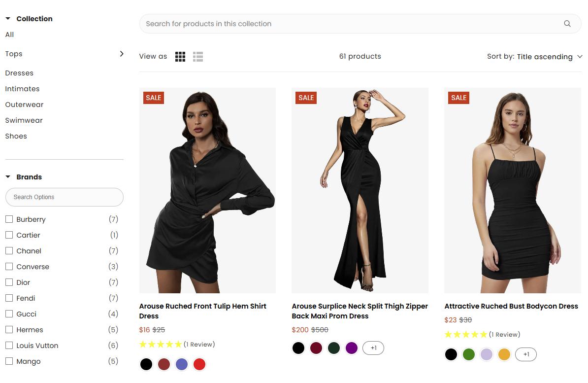Switch to list view layout

(198, 56)
